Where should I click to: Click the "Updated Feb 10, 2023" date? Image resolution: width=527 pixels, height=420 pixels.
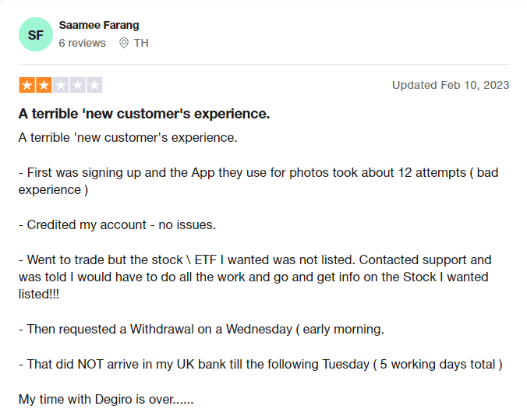click(450, 85)
